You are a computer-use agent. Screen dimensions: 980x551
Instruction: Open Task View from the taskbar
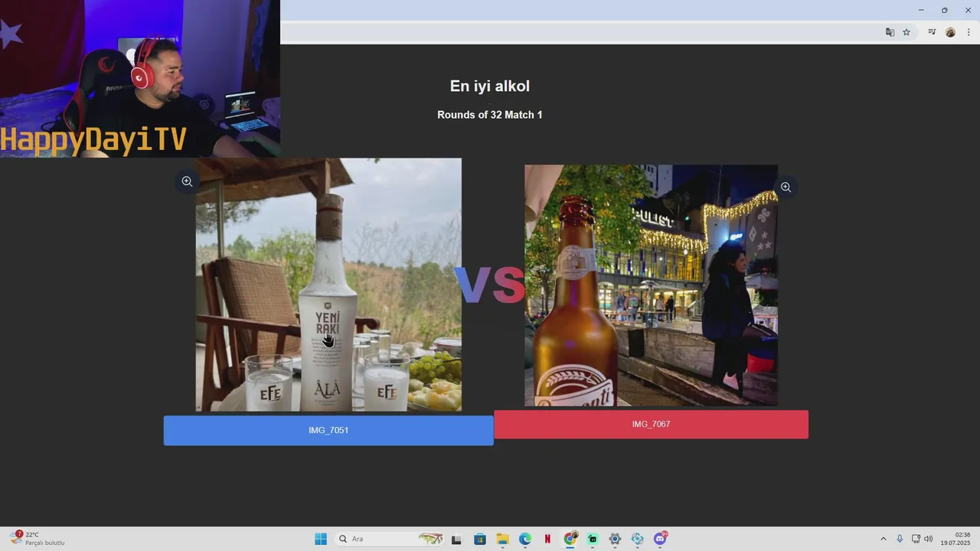(456, 539)
